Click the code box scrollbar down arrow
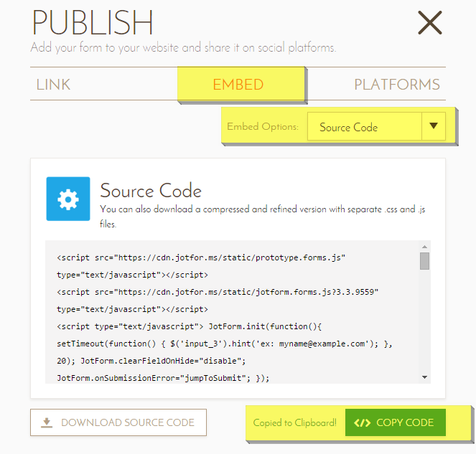The height and width of the screenshot is (454, 476). 424,377
